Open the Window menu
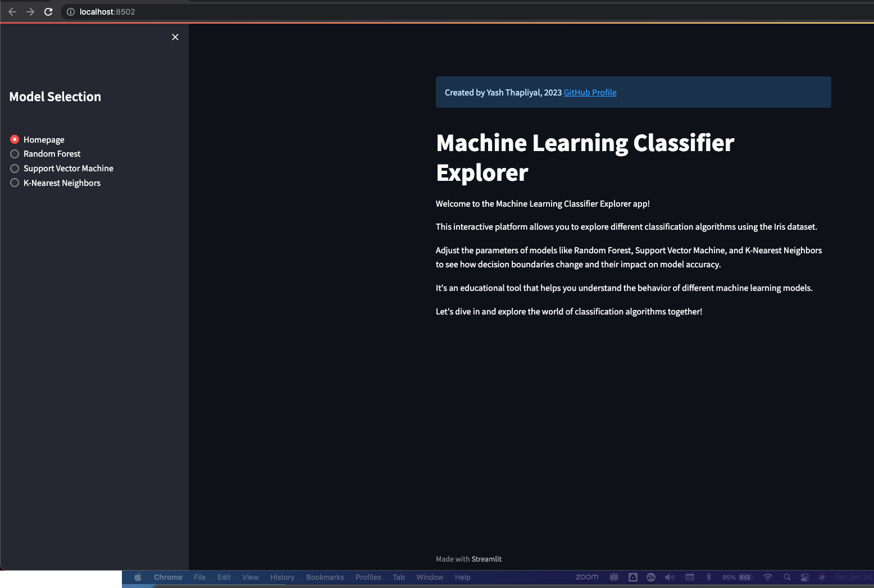 point(430,577)
